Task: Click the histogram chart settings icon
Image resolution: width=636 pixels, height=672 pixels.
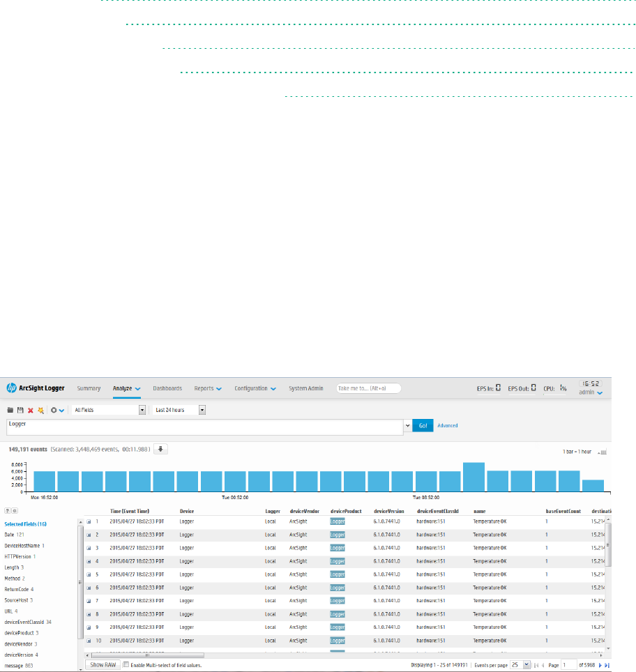Action: (602, 452)
